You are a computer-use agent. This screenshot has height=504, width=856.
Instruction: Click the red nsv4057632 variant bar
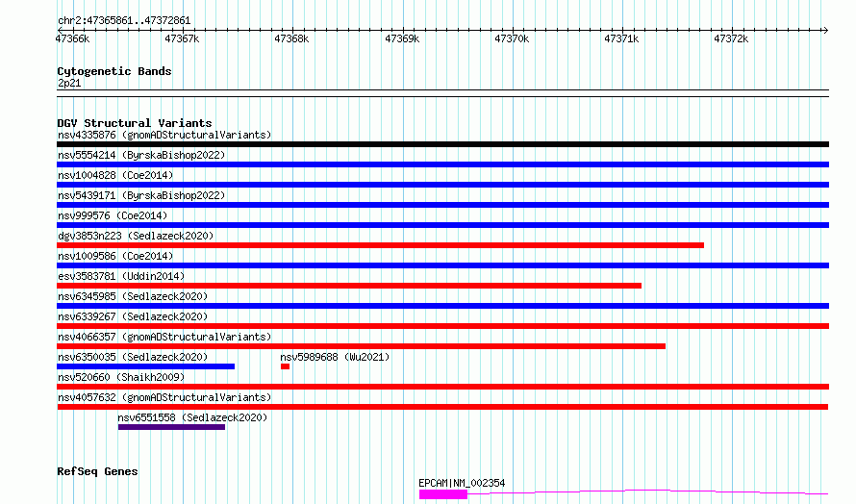(x=442, y=407)
